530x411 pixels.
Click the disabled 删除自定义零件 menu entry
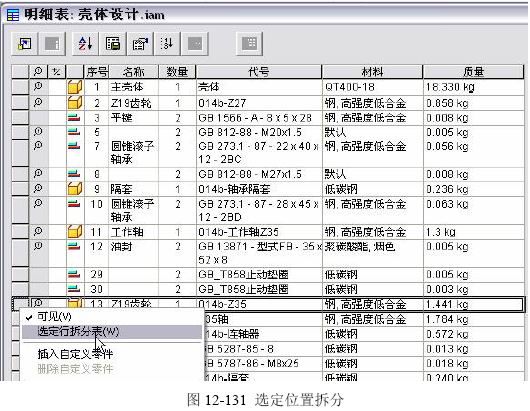pos(112,369)
